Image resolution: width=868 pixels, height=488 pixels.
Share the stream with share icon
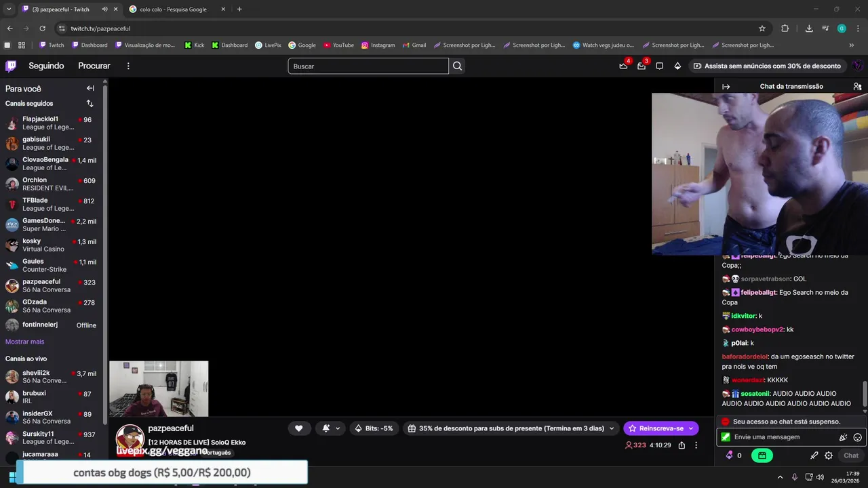click(x=682, y=445)
